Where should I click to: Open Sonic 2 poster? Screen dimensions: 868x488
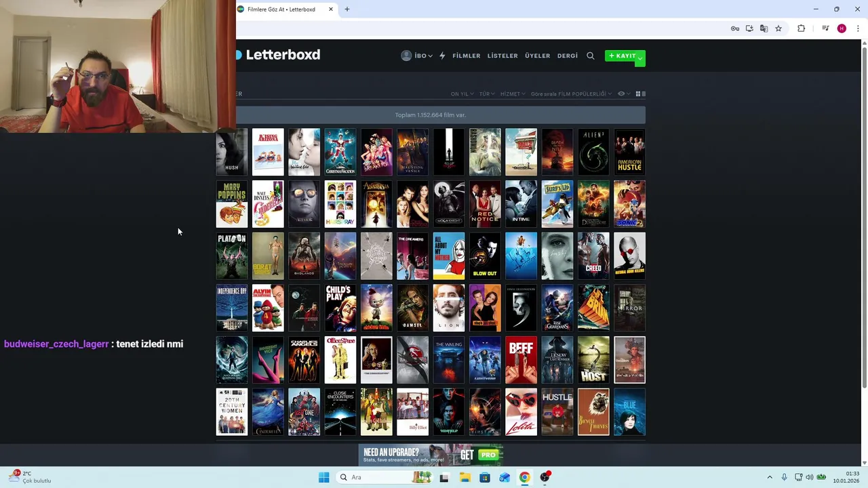click(x=629, y=204)
